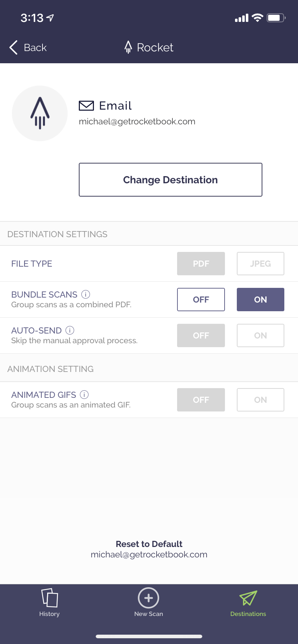The image size is (298, 644).
Task: Open Auto-Send info icon
Action: [70, 330]
